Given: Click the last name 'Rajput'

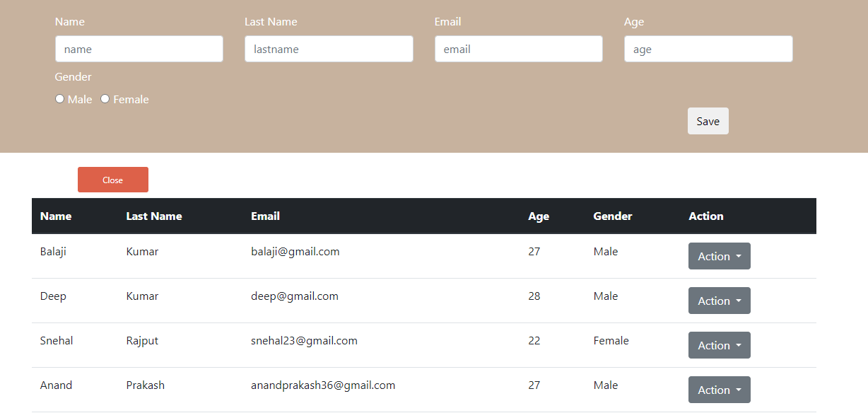Looking at the screenshot, I should (x=142, y=341).
